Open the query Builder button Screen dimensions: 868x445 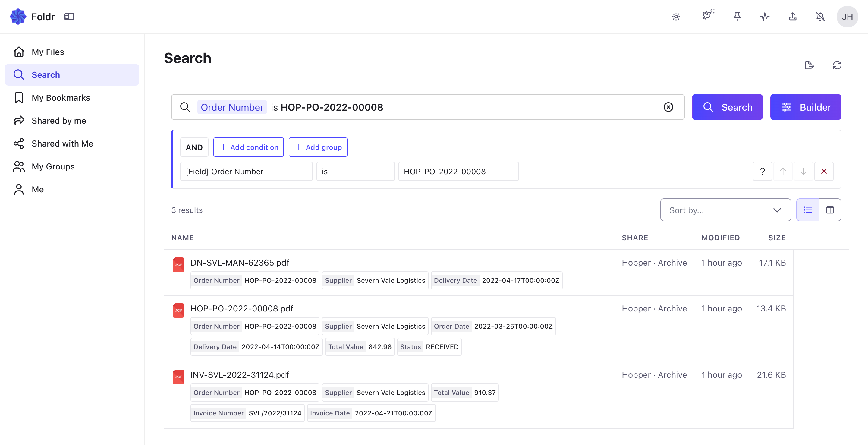click(x=806, y=107)
